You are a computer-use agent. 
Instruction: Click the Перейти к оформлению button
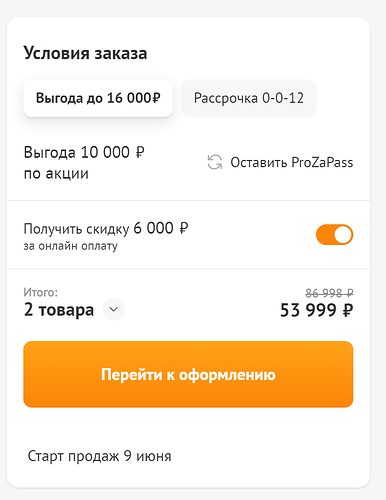click(188, 374)
